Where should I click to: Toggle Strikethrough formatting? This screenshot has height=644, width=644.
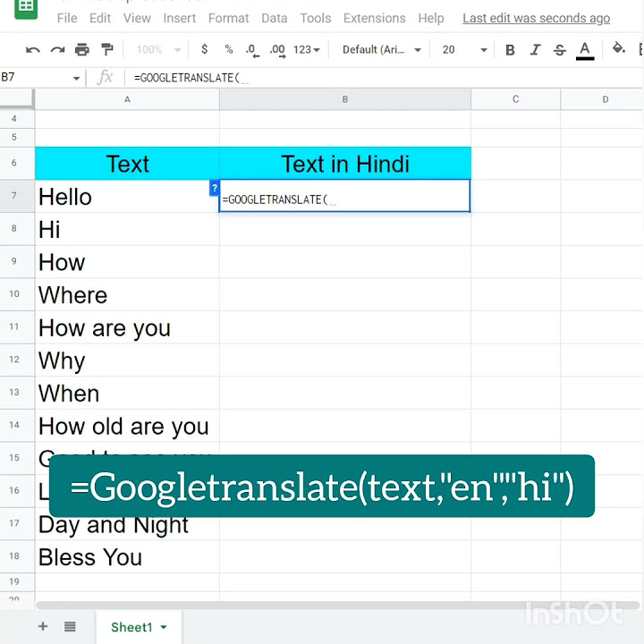559,50
